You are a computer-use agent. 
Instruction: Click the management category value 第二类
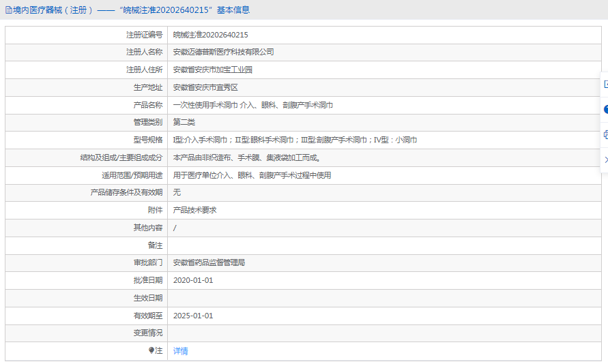pyautogui.click(x=184, y=122)
